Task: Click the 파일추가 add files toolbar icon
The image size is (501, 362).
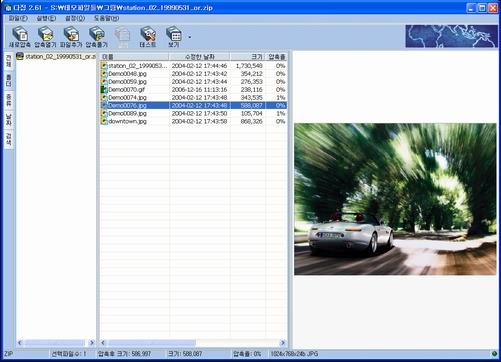Action: pyautogui.click(x=71, y=36)
